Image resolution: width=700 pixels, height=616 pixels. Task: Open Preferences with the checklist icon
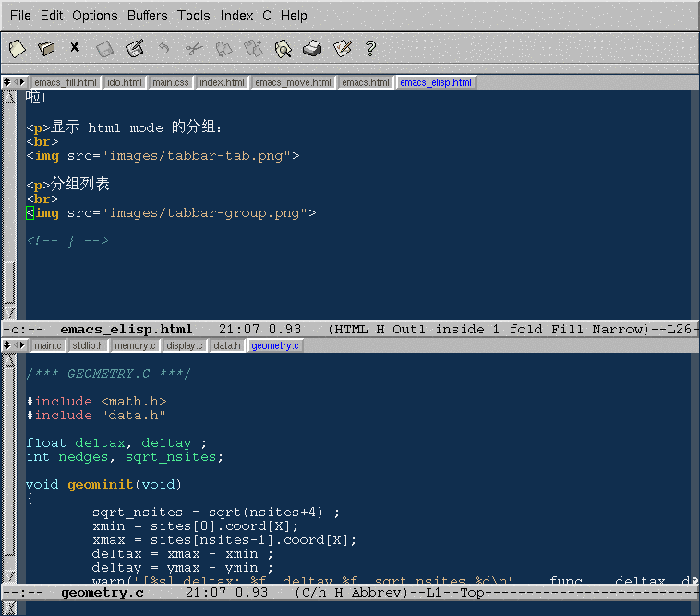pyautogui.click(x=343, y=47)
